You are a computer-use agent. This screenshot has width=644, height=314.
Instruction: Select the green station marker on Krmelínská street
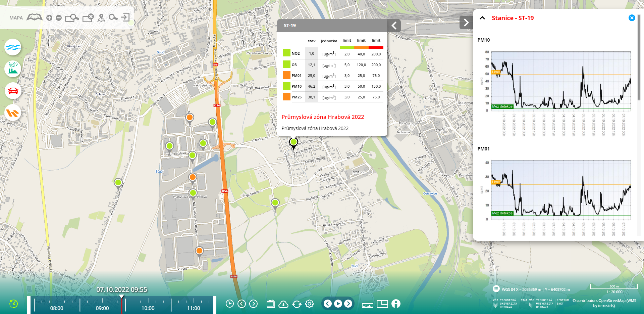click(x=118, y=183)
